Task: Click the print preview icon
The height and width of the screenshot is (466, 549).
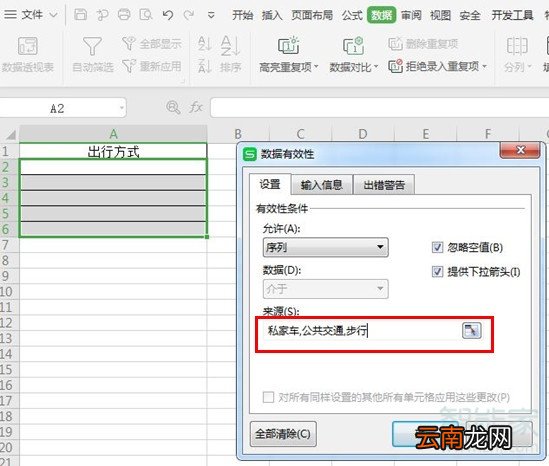Action: [x=146, y=15]
